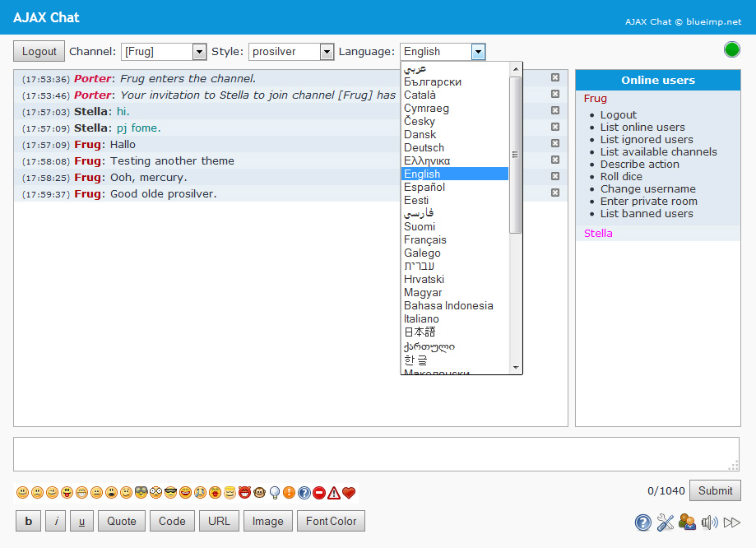Click the online users people icon
Screen dimensions: 756x548
(x=687, y=522)
